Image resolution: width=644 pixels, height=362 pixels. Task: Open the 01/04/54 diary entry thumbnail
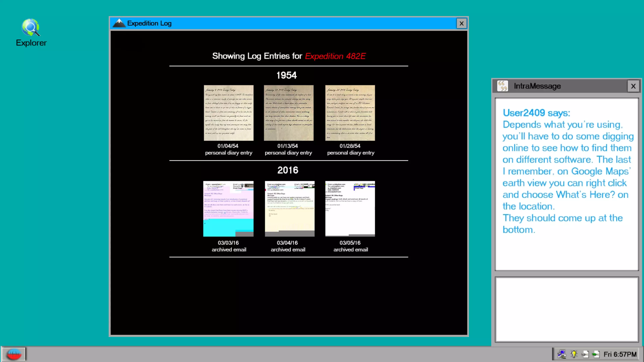coord(228,113)
